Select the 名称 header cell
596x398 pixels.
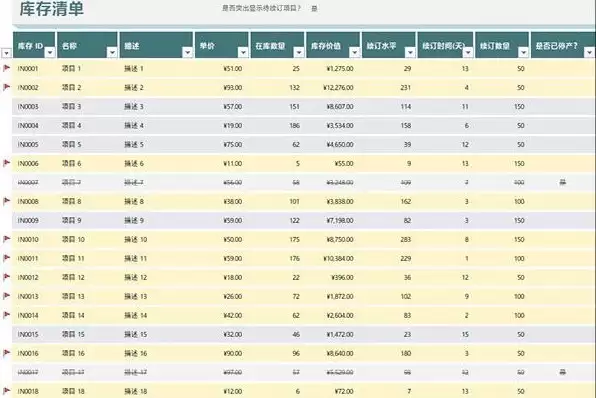tap(87, 45)
